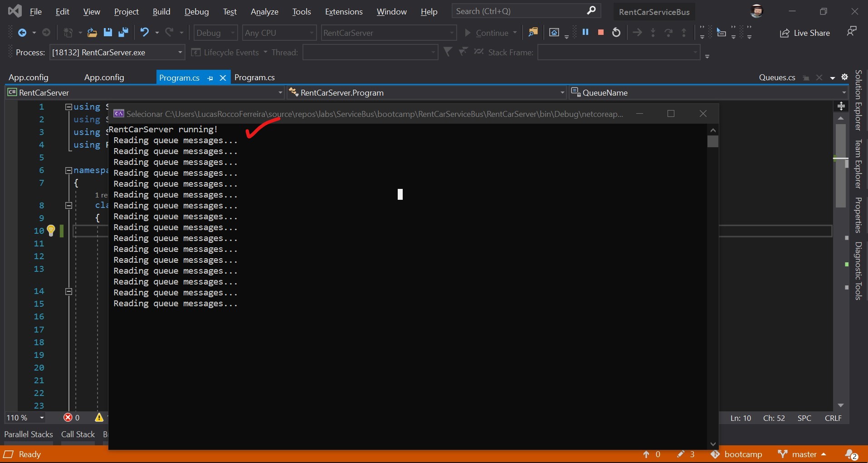Collapse the using directives region at line 1
The width and height of the screenshot is (868, 463).
(69, 107)
